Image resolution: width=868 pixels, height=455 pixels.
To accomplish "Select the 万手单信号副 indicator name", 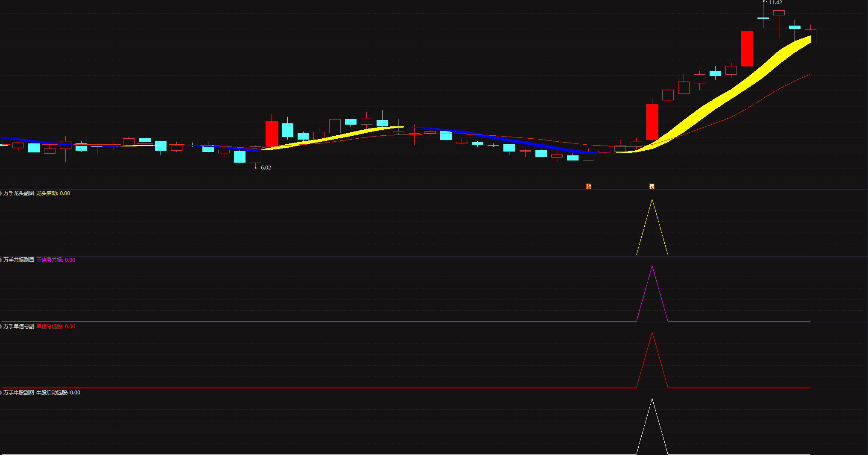I will tap(19, 327).
